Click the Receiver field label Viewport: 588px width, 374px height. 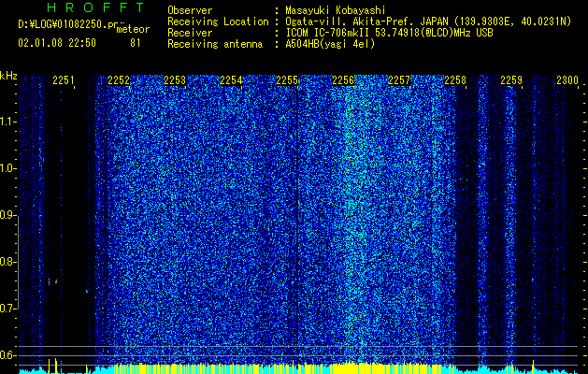(190, 33)
